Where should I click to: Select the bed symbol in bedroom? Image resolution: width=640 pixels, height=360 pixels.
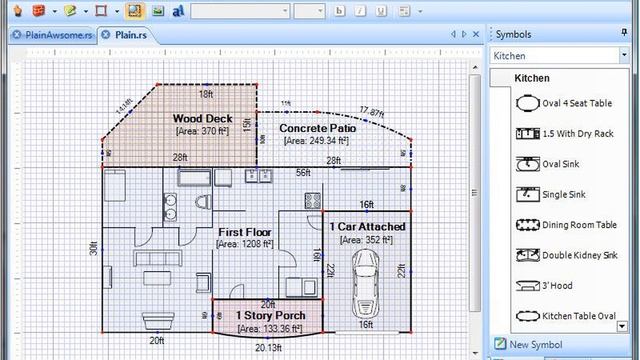click(x=115, y=186)
